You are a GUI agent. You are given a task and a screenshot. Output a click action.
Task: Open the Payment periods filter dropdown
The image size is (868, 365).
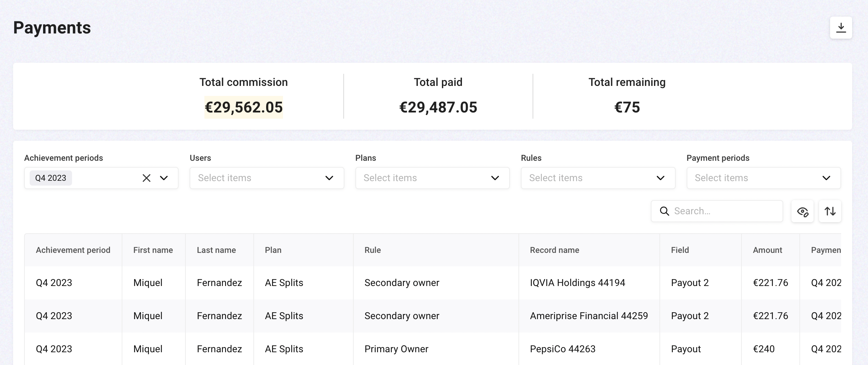click(764, 178)
